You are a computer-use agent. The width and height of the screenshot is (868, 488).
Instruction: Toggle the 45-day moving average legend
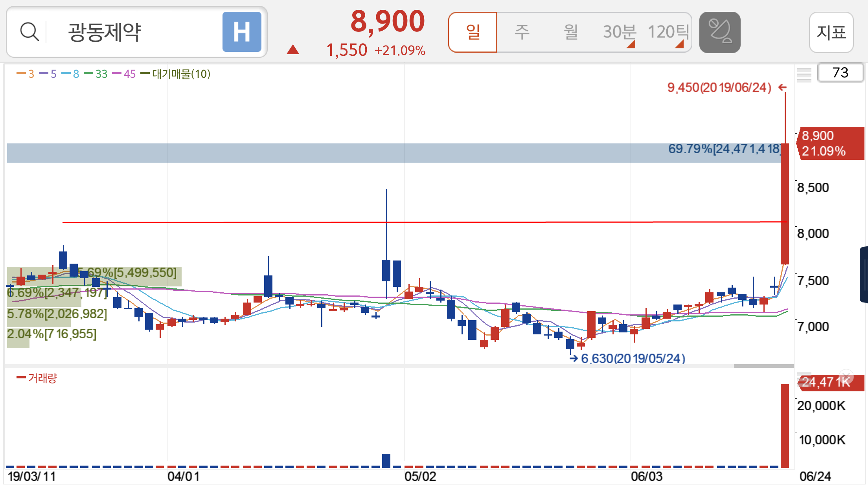[x=124, y=74]
